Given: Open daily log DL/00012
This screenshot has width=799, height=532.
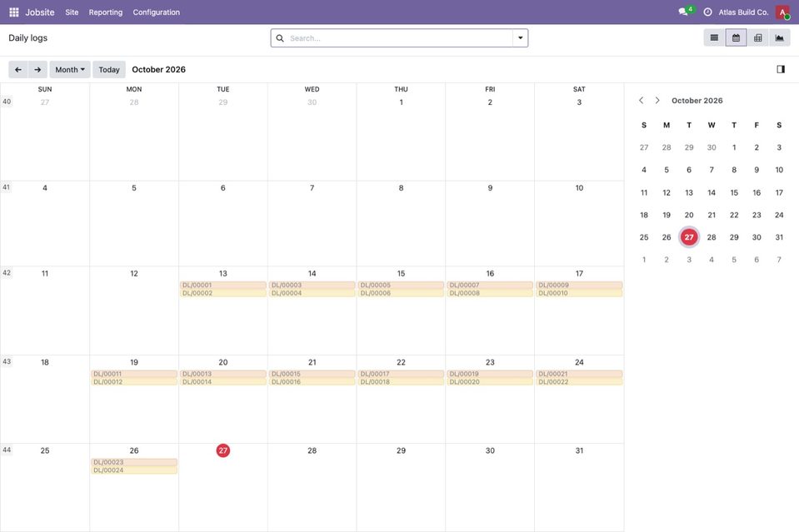Looking at the screenshot, I should 134,382.
